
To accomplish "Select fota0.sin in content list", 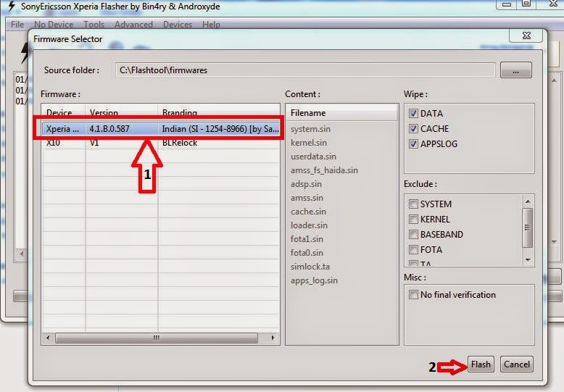I will [307, 253].
